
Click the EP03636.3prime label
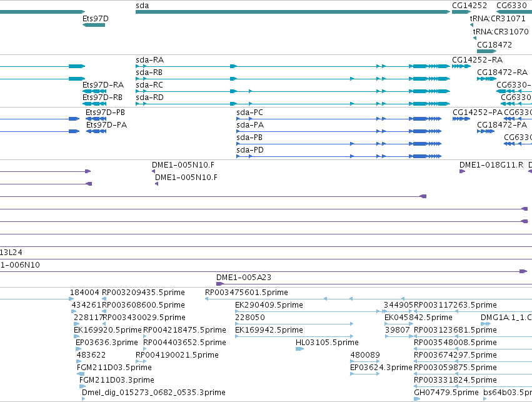(x=107, y=343)
